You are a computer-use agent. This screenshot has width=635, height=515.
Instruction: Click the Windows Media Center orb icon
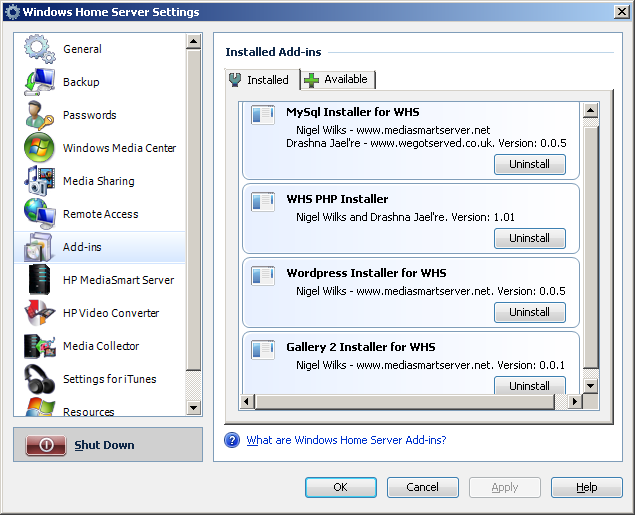39,147
